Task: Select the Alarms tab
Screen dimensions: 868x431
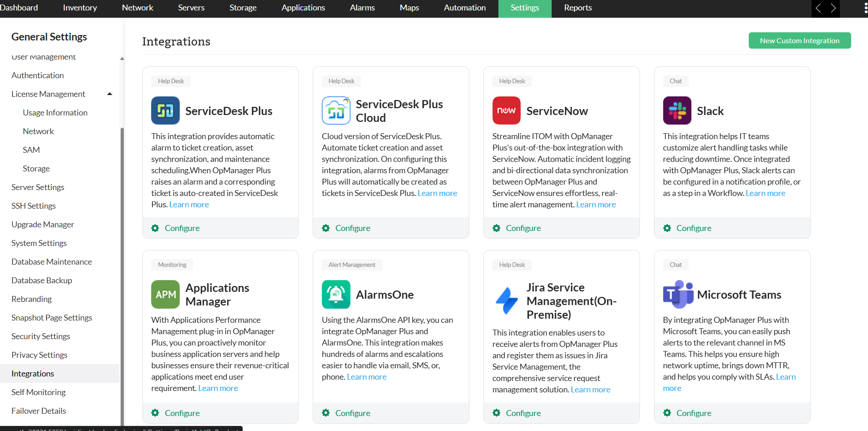Action: 362,8
